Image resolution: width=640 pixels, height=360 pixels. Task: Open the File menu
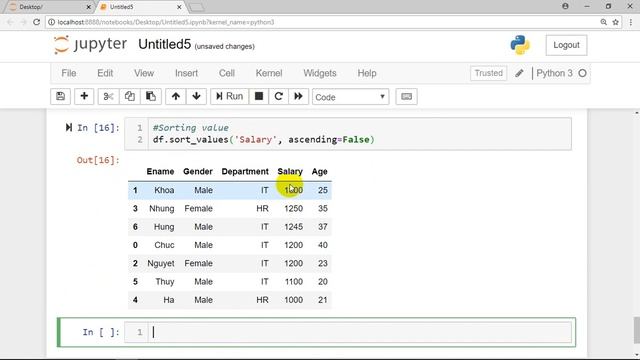[69, 73]
